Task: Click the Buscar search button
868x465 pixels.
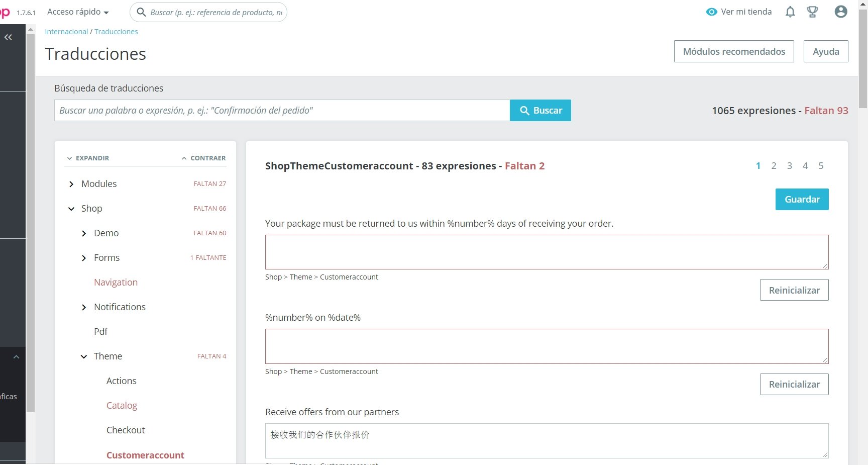Action: 540,111
